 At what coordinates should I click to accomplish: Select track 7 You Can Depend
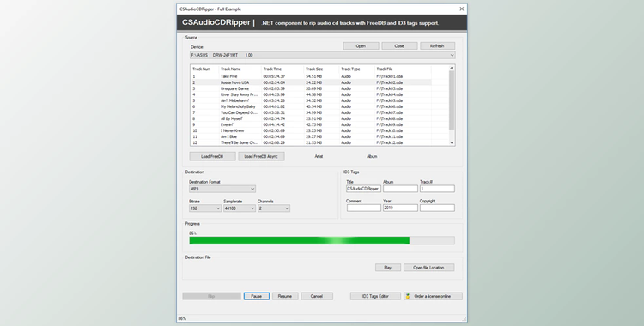click(311, 112)
